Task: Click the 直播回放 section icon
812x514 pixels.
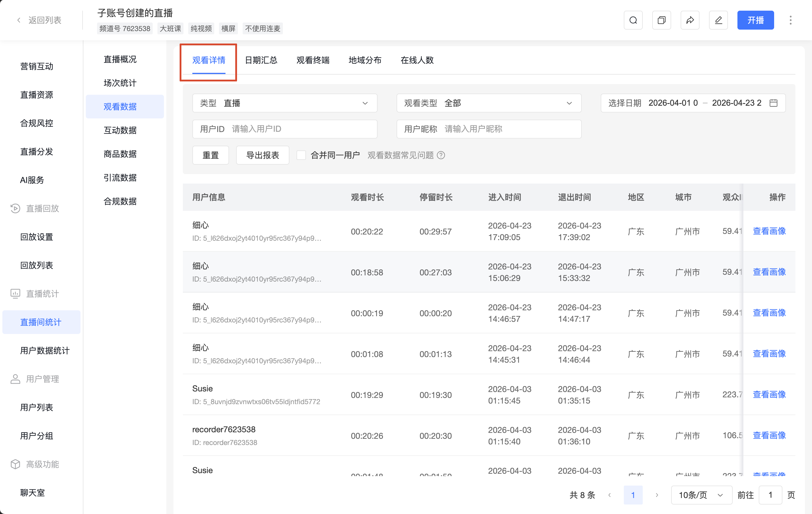Action: (x=15, y=208)
